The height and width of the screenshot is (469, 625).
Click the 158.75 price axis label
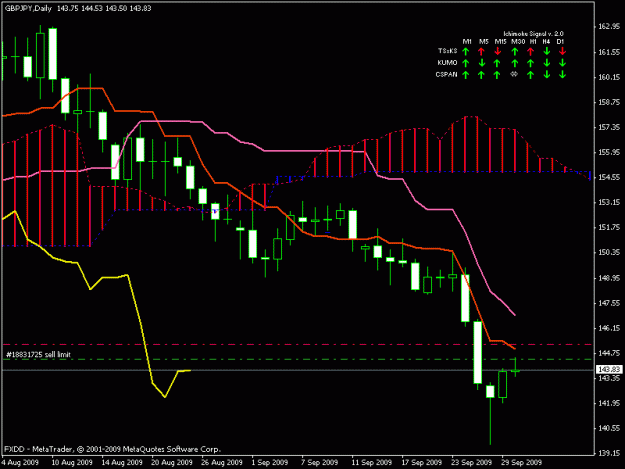pos(609,102)
